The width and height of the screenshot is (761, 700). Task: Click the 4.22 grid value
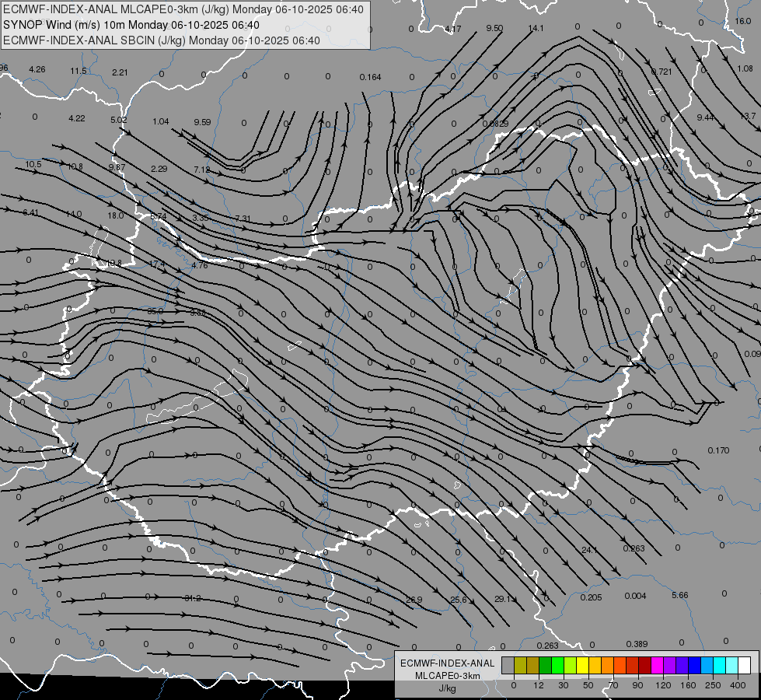point(77,118)
